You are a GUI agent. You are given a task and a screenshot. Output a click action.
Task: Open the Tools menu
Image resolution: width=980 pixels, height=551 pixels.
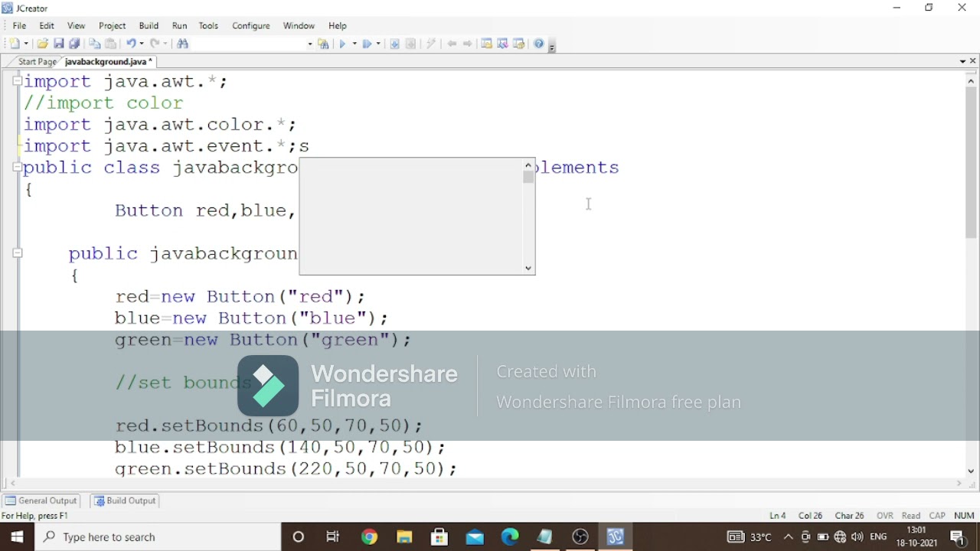[208, 25]
